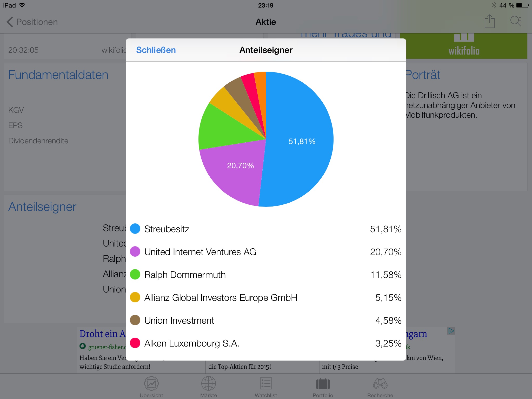Open Recherche binoculars tab
Image resolution: width=532 pixels, height=399 pixels.
(380, 387)
